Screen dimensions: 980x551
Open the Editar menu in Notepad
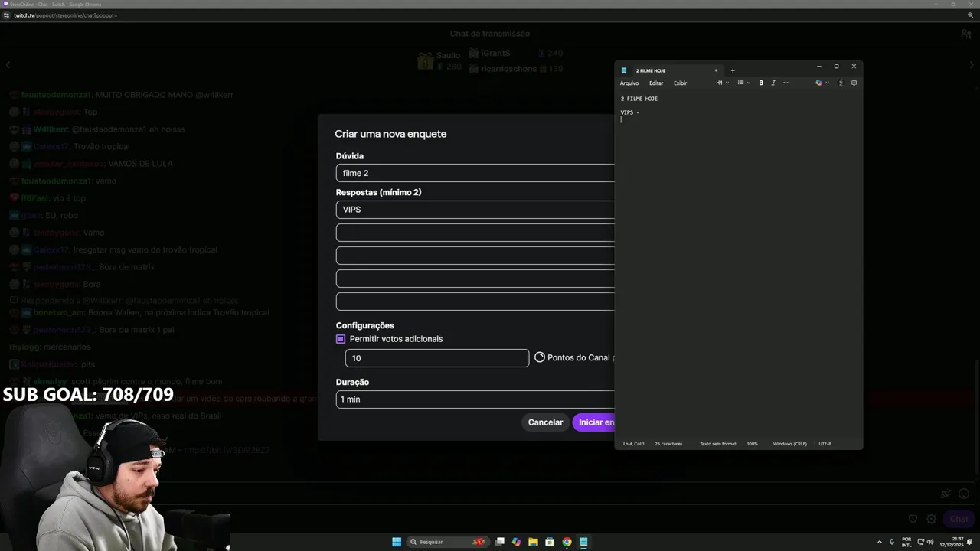(656, 83)
